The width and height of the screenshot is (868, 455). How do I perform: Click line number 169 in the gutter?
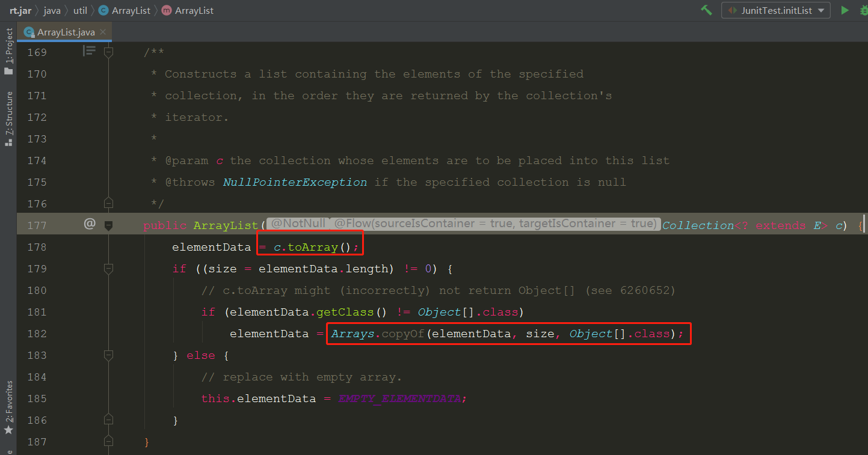pyautogui.click(x=37, y=52)
